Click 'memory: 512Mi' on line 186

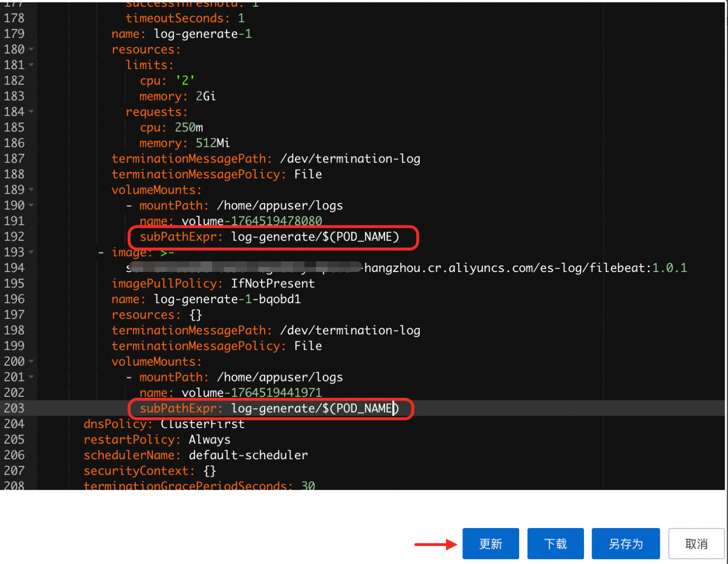[185, 143]
